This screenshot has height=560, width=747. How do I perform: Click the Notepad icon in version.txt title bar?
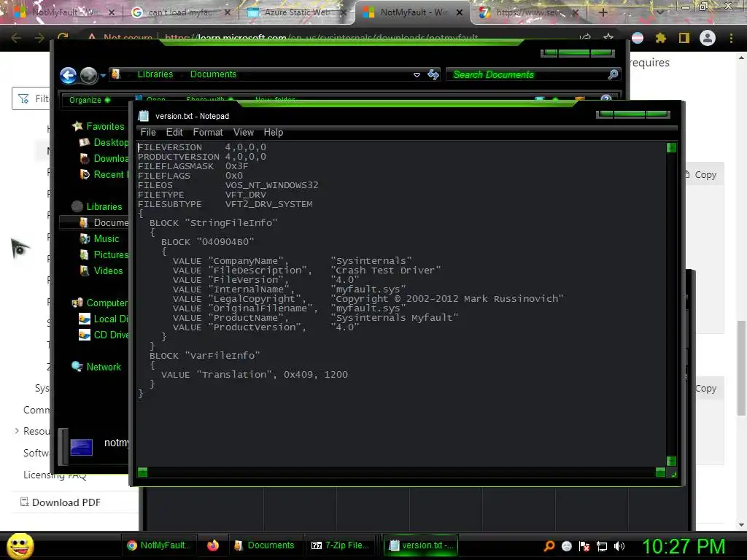tap(144, 116)
